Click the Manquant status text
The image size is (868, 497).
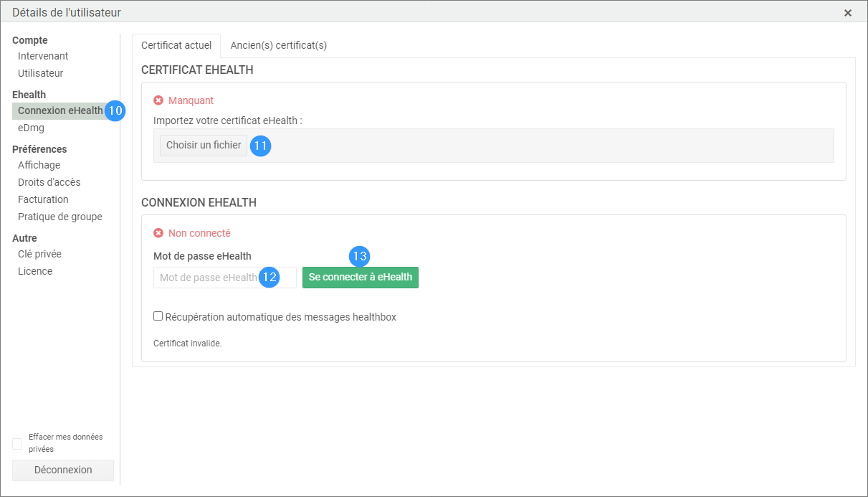click(x=191, y=100)
